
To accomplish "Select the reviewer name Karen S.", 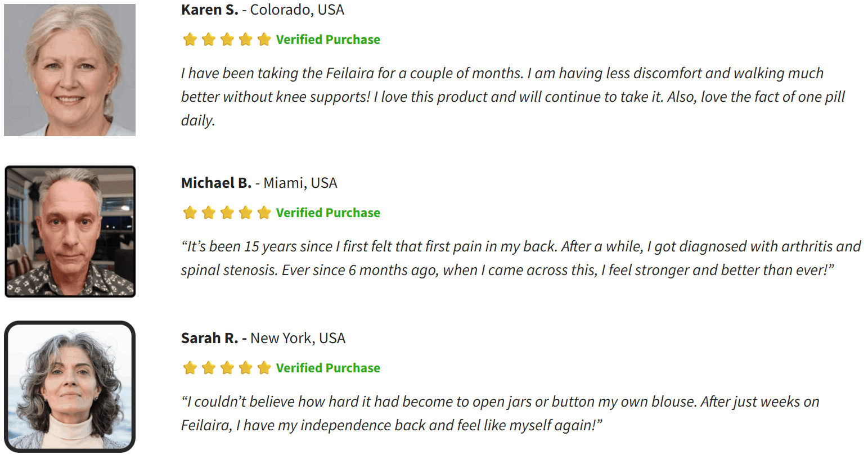I will pyautogui.click(x=209, y=10).
